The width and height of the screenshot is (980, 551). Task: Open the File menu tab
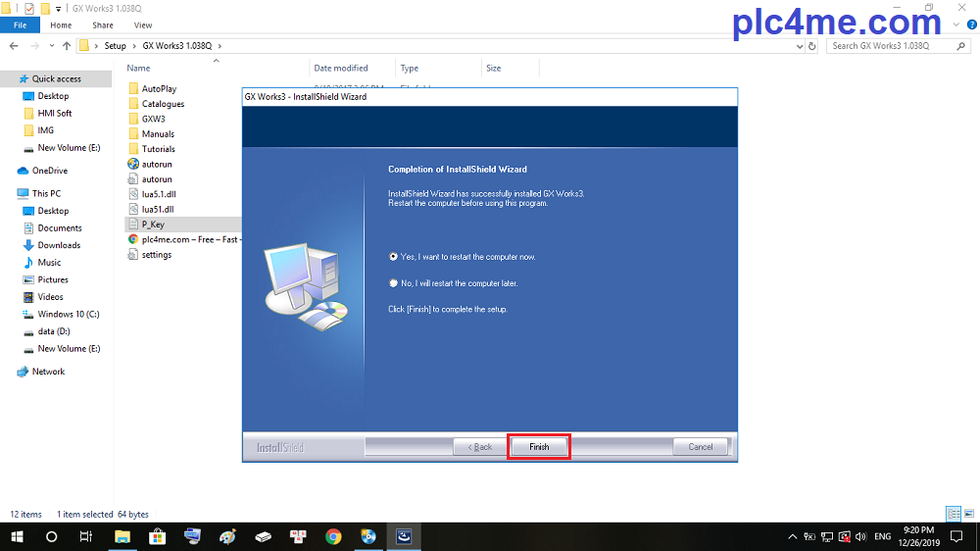pos(20,25)
